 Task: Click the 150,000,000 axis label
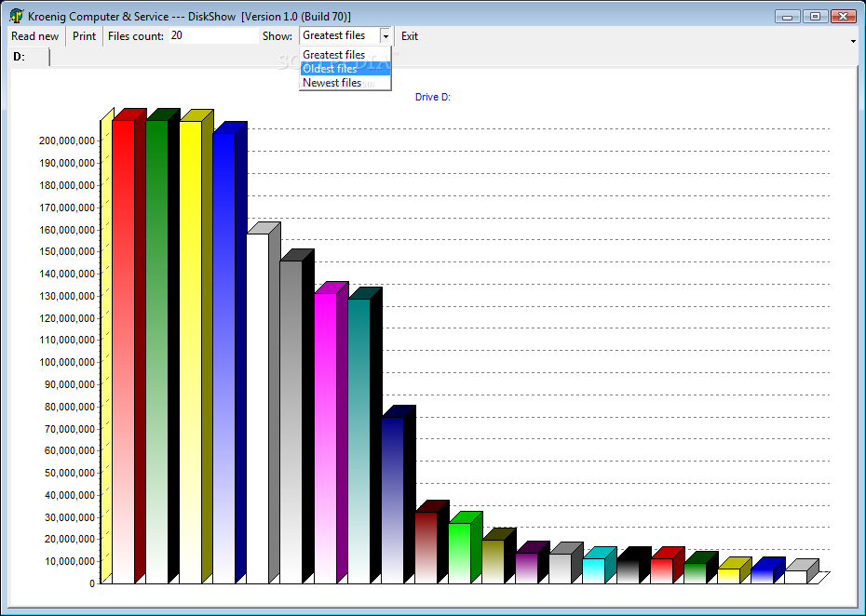click(x=67, y=251)
